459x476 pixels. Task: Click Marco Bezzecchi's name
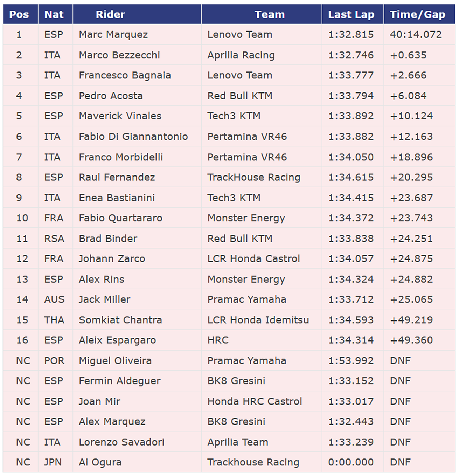coord(119,55)
